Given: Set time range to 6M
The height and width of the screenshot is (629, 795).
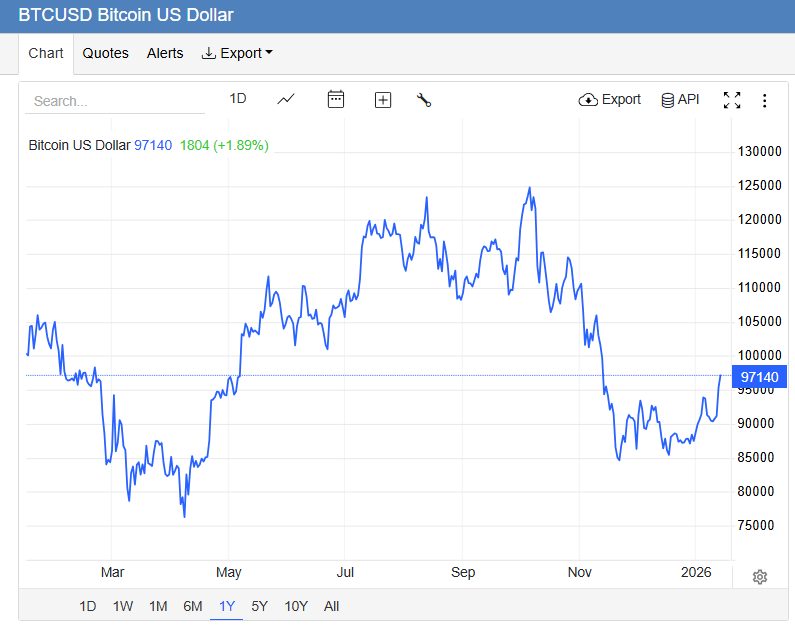Looking at the screenshot, I should 193,606.
